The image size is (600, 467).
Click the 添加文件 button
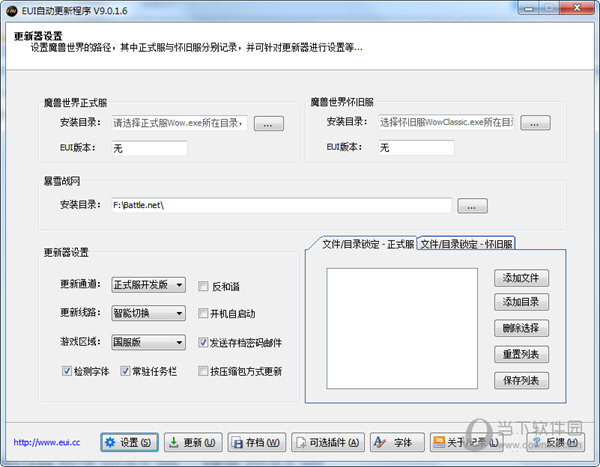click(x=521, y=278)
